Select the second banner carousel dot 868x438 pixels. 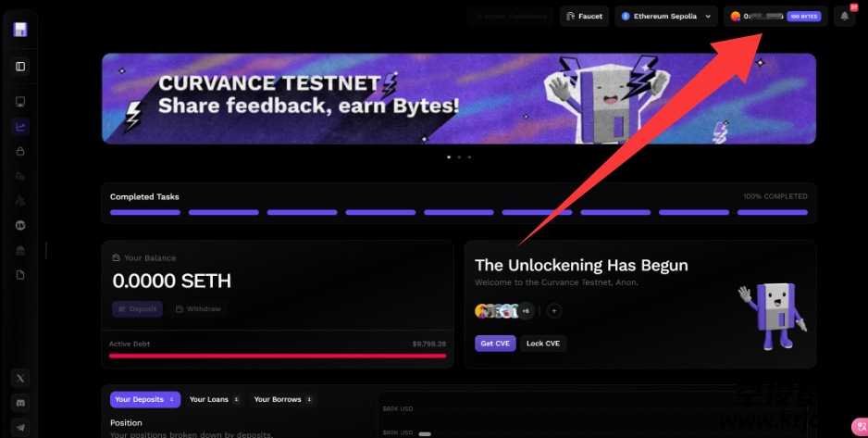(x=459, y=156)
